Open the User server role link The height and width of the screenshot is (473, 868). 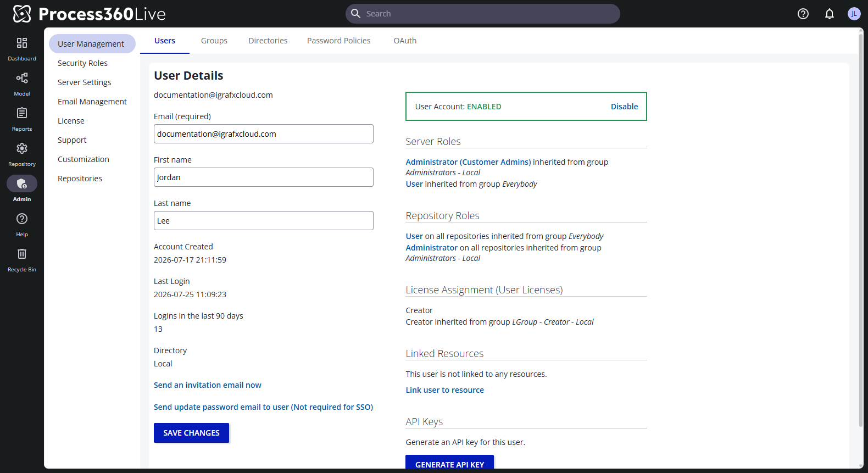point(414,184)
